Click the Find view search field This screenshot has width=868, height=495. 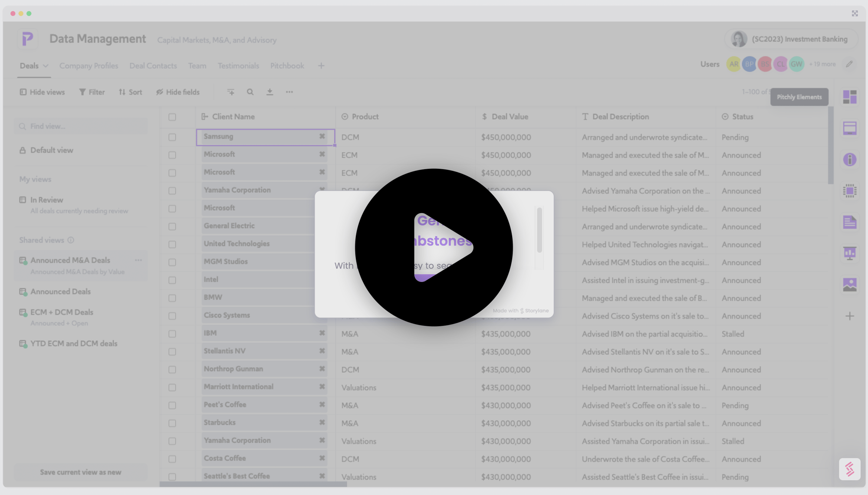(x=81, y=126)
